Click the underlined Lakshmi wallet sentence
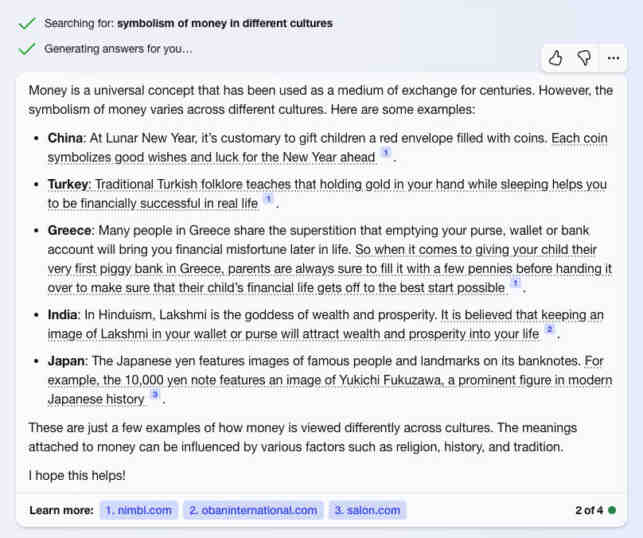The width and height of the screenshot is (643, 538). pos(326,324)
